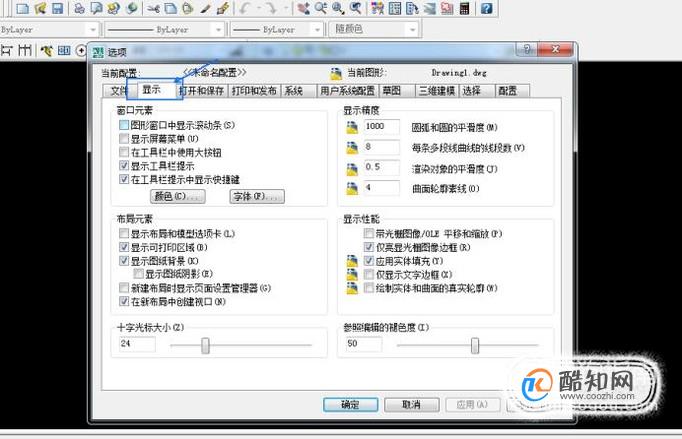The width and height of the screenshot is (682, 439).
Task: Click the 十字光标大小 slider thumb
Action: pos(205,345)
